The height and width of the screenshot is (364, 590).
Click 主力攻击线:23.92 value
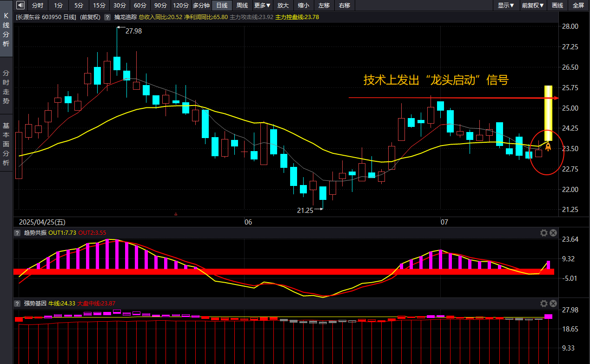click(x=252, y=17)
